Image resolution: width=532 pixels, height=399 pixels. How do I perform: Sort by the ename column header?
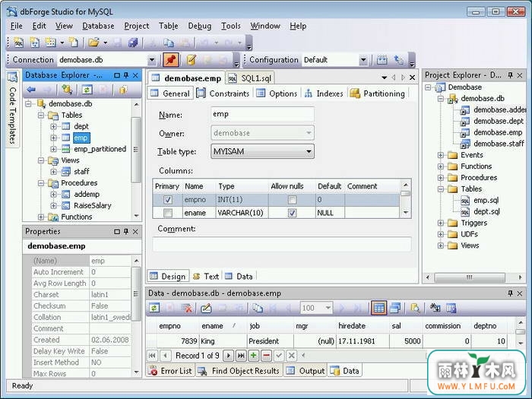point(223,326)
